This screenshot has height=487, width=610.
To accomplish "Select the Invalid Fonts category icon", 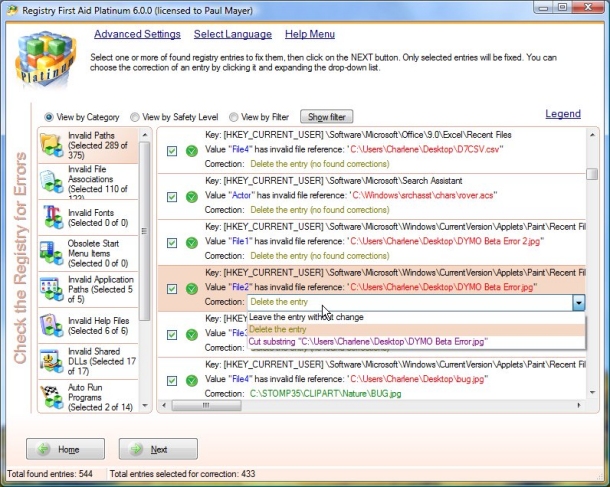I will pyautogui.click(x=53, y=217).
